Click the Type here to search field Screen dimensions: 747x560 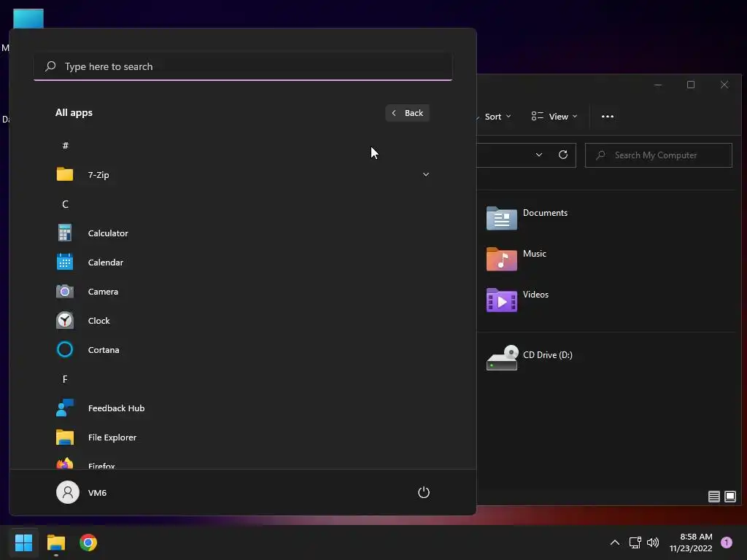[x=243, y=66]
